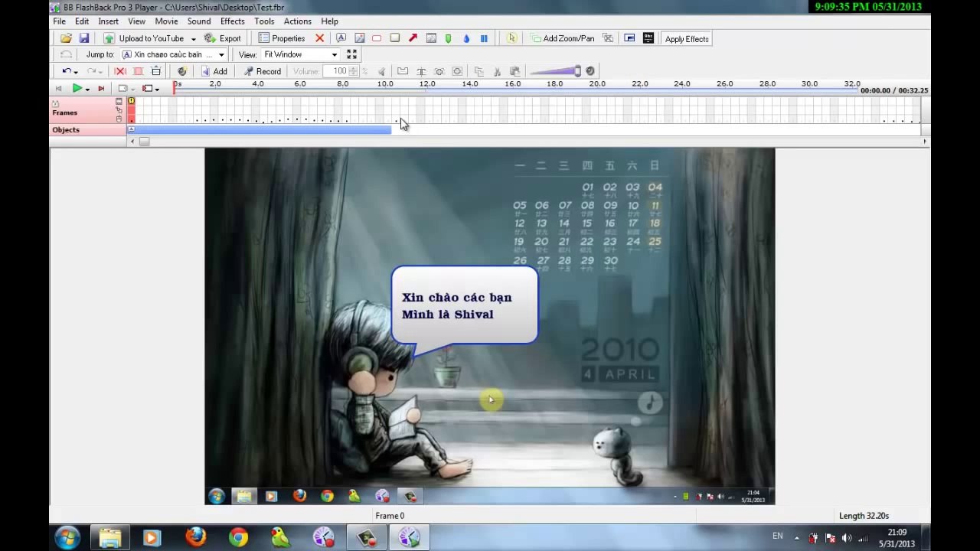The width and height of the screenshot is (980, 551).
Task: Insert the picture frame object tool
Action: pyautogui.click(x=431, y=38)
